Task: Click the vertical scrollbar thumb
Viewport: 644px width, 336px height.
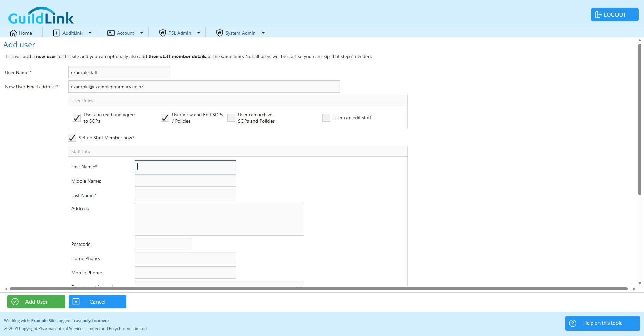Action: point(640,119)
